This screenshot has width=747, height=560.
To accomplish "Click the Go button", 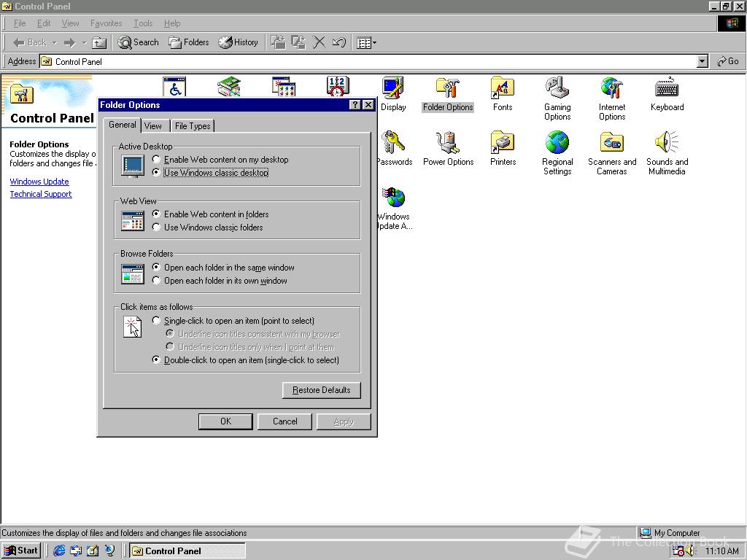I will coord(727,61).
